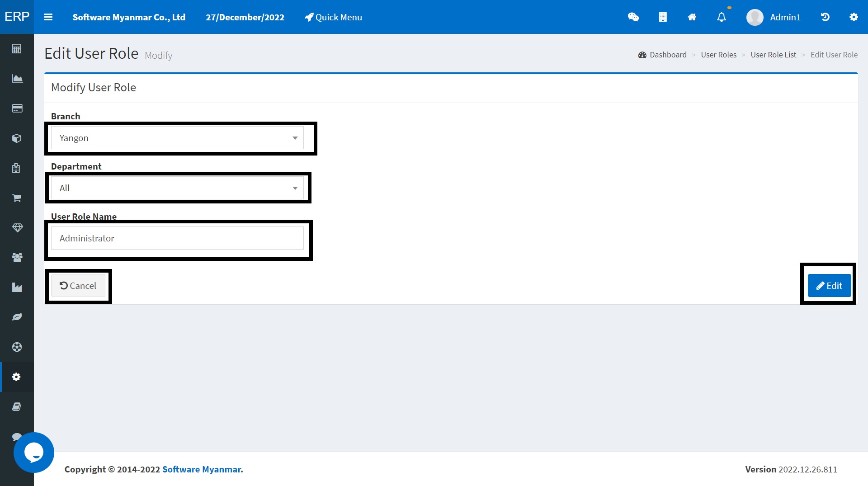Open shopping cart sidebar icon
This screenshot has width=868, height=486.
click(17, 198)
